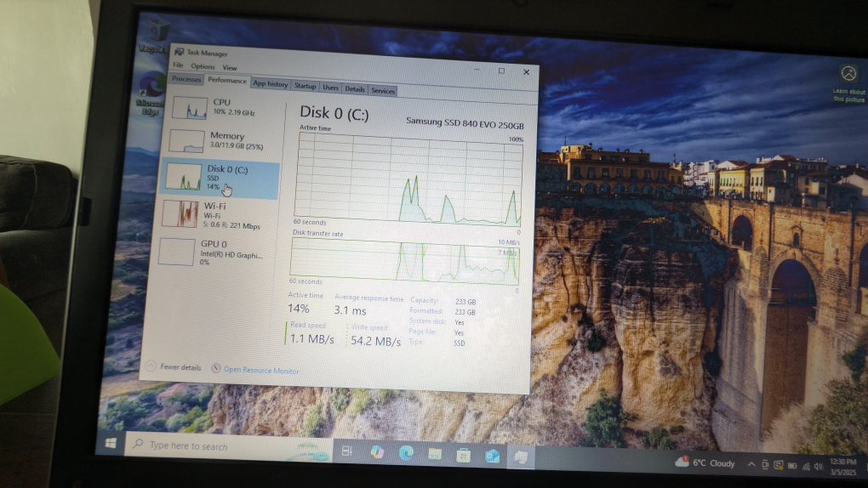Screen dimensions: 868x488
Task: Click the Disk 0 (C:) heading
Action: 334,113
